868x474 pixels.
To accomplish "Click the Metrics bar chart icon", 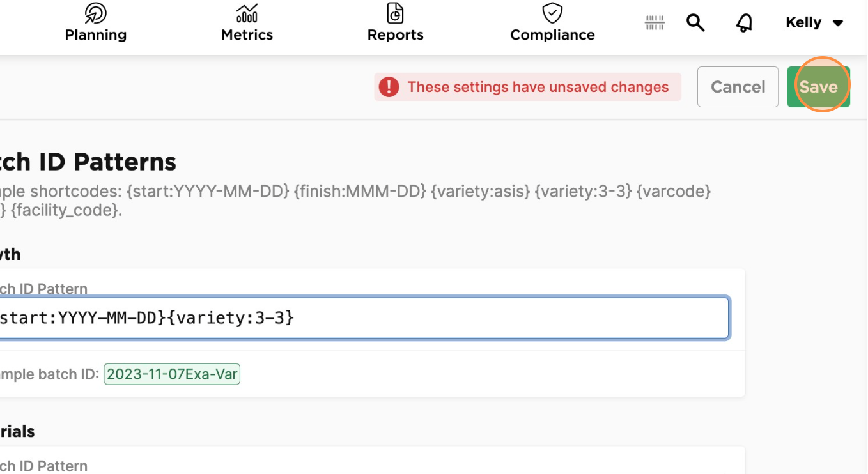I will 247,13.
